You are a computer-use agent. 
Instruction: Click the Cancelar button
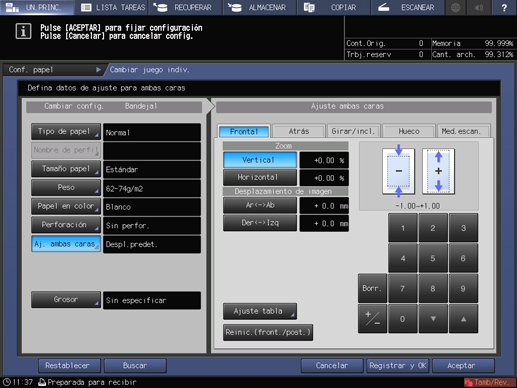(332, 366)
